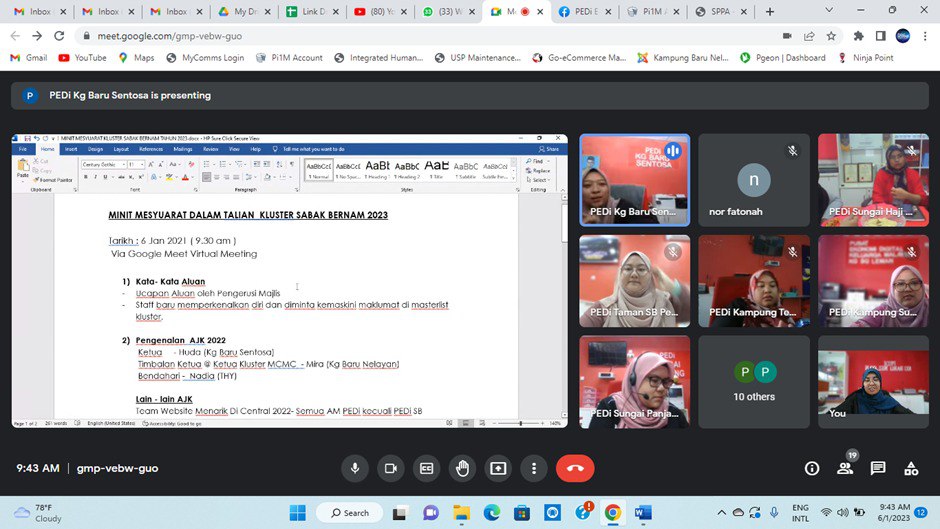Select nor fatonah participant tile

pyautogui.click(x=754, y=180)
